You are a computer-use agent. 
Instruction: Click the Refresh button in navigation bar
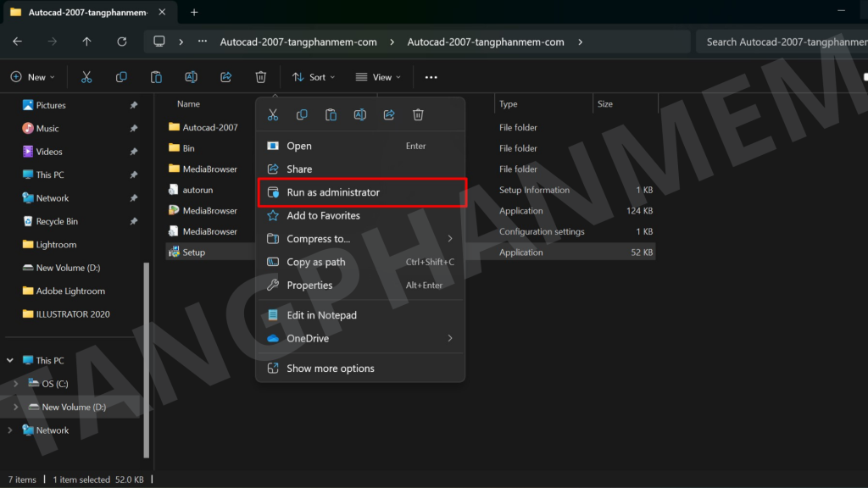pos(121,42)
